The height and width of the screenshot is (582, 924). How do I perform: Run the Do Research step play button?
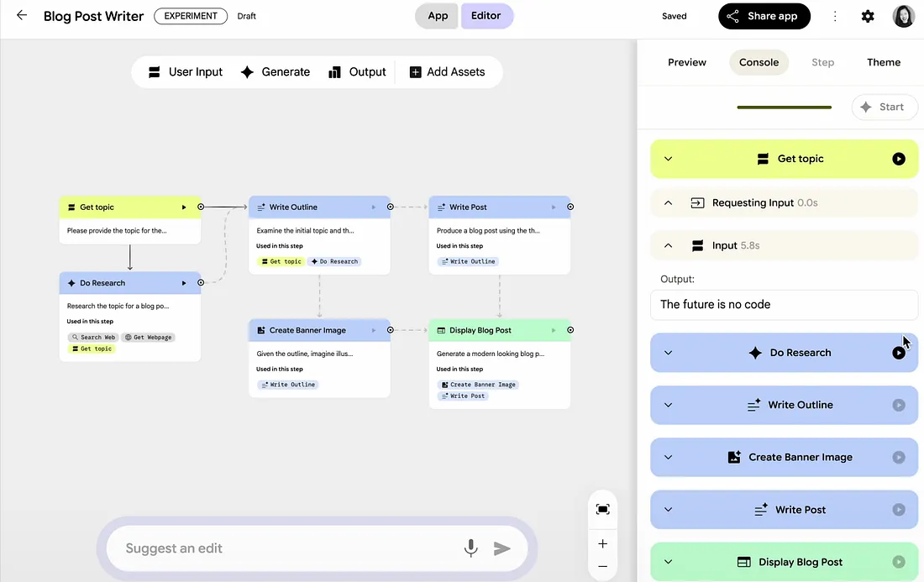[899, 353]
